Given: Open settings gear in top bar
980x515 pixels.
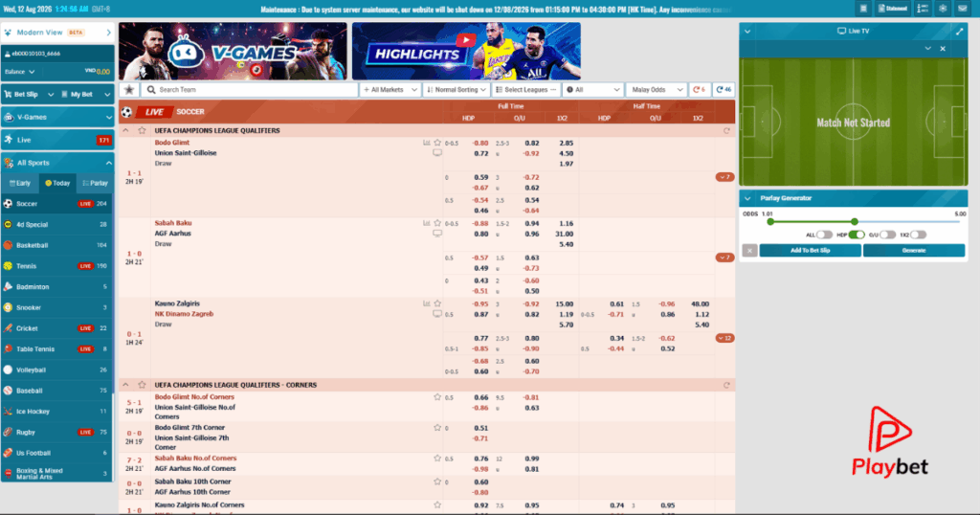Looking at the screenshot, I should click(x=943, y=8).
